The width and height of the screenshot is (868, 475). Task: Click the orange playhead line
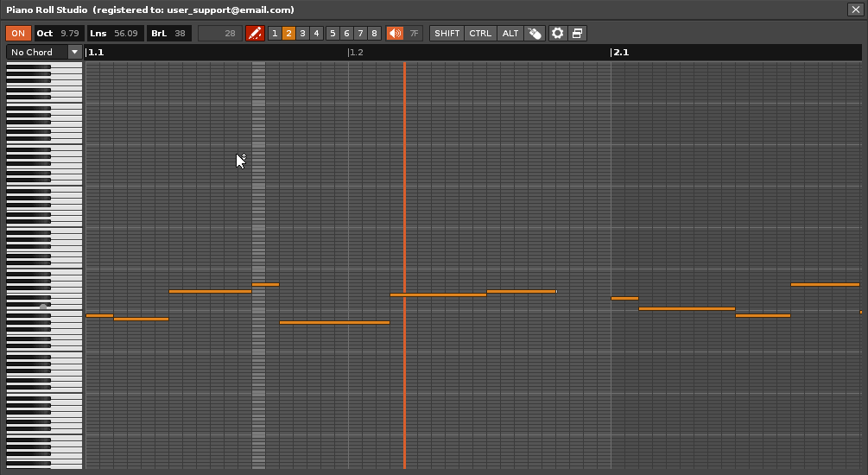405,266
